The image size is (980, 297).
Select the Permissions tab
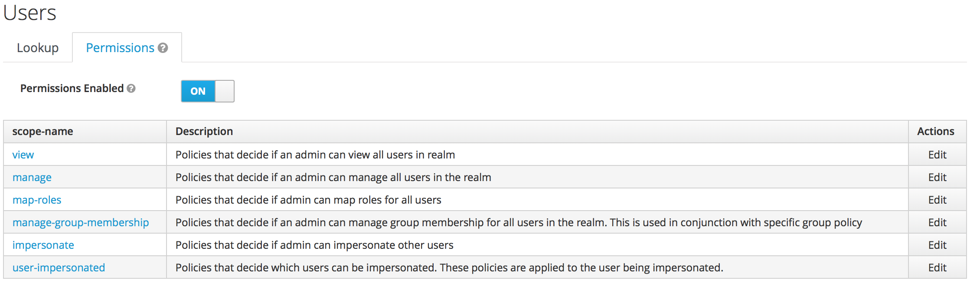point(120,48)
